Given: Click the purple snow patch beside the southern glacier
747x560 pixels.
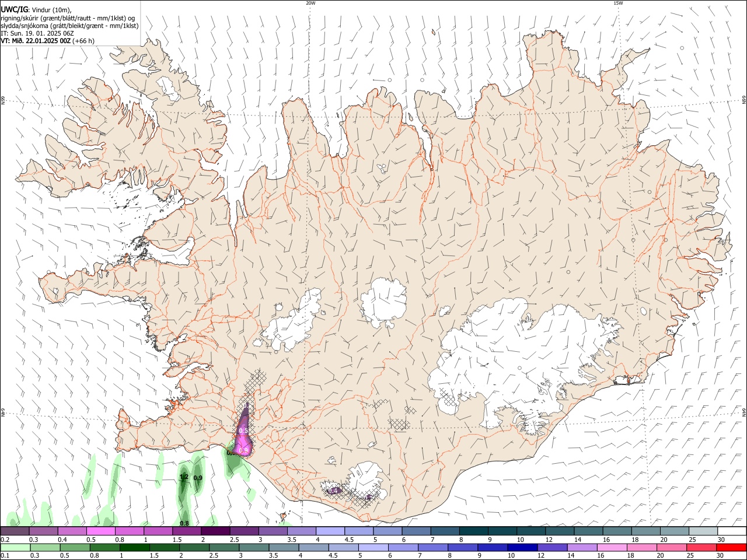Looking at the screenshot, I should [x=333, y=491].
